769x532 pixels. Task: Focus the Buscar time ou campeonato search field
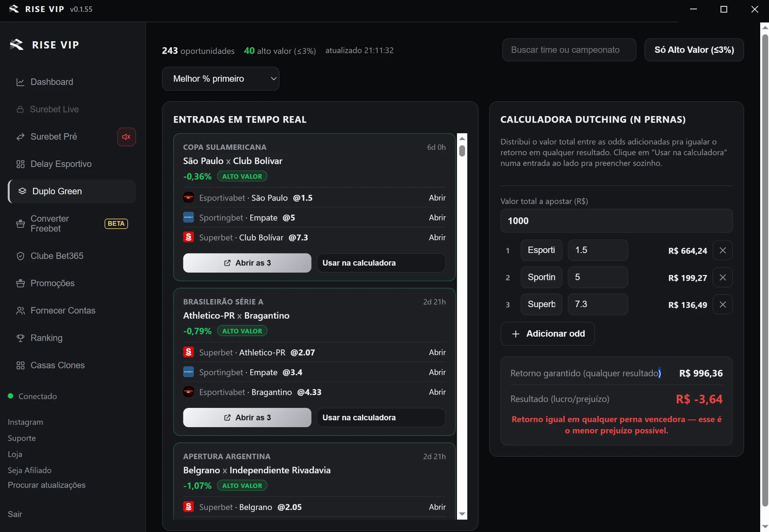(x=569, y=50)
